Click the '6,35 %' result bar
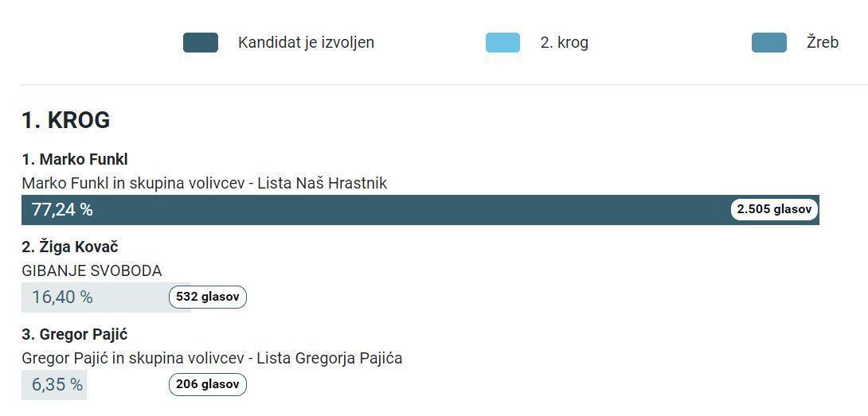868x416 pixels. [x=54, y=385]
